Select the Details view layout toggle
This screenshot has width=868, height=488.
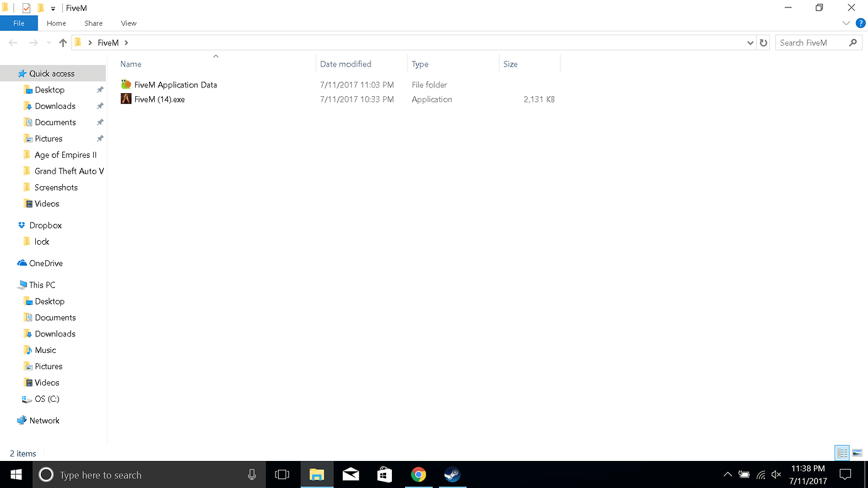tap(842, 452)
